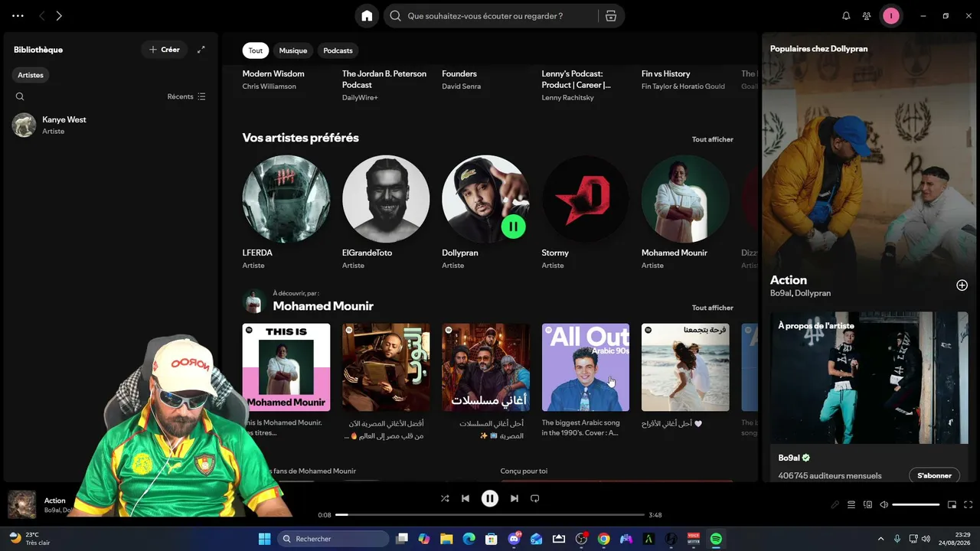Pause the current song in player bar
The image size is (980, 551).
(490, 498)
